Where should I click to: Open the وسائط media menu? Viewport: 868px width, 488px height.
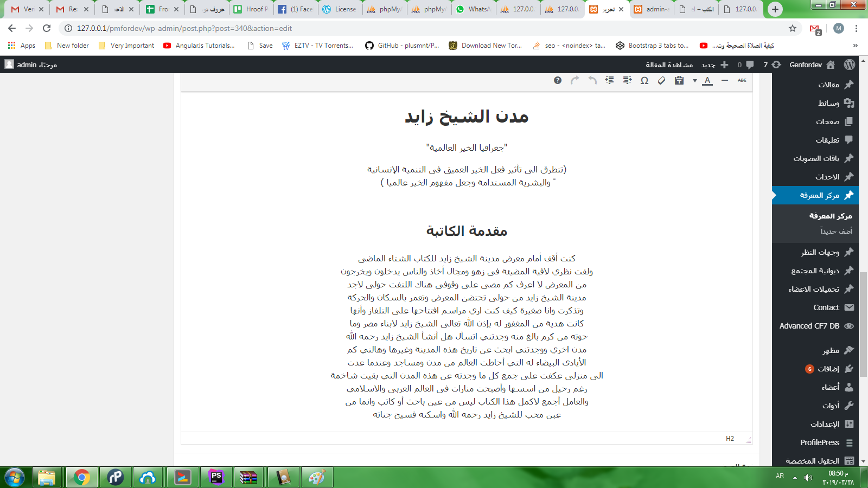(815, 103)
